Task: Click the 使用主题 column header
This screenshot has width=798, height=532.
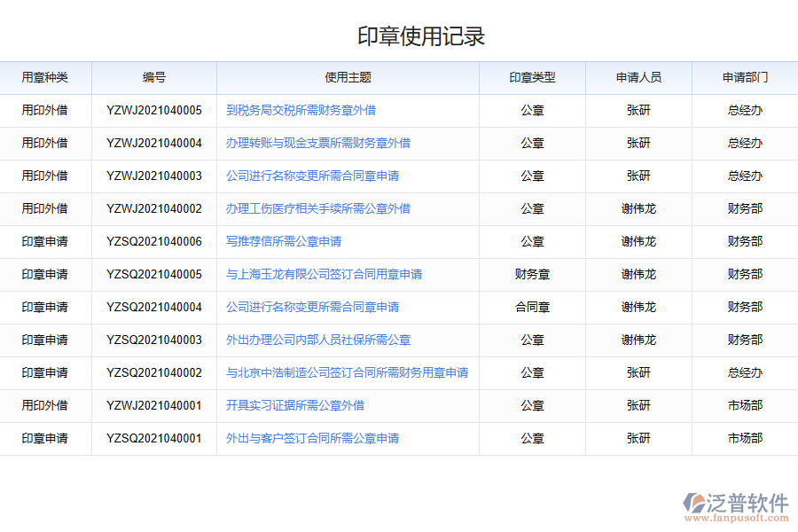Action: (x=348, y=77)
